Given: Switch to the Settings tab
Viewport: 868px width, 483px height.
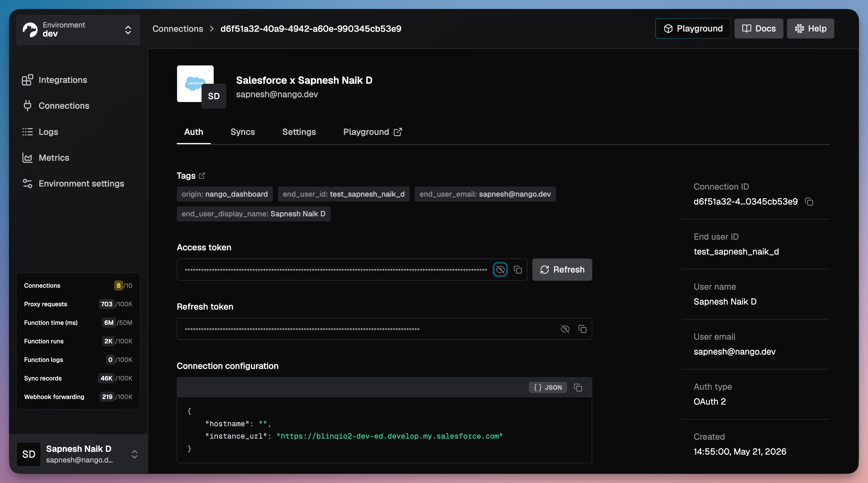Looking at the screenshot, I should [x=299, y=132].
